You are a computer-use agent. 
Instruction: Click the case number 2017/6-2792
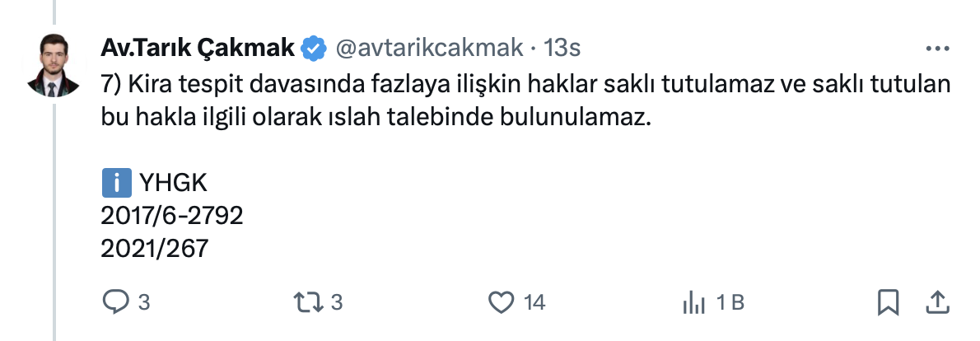[171, 215]
